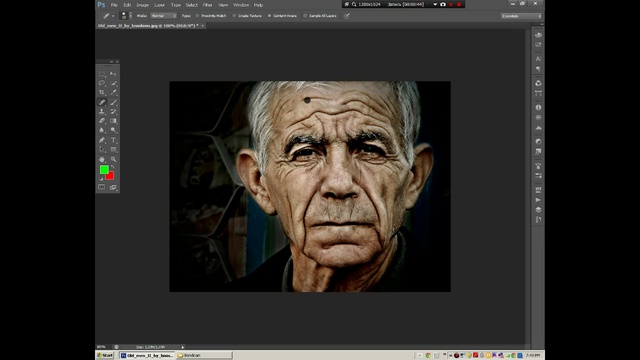Click the zoom percentage field in status bar
The image size is (640, 360).
coord(101,347)
